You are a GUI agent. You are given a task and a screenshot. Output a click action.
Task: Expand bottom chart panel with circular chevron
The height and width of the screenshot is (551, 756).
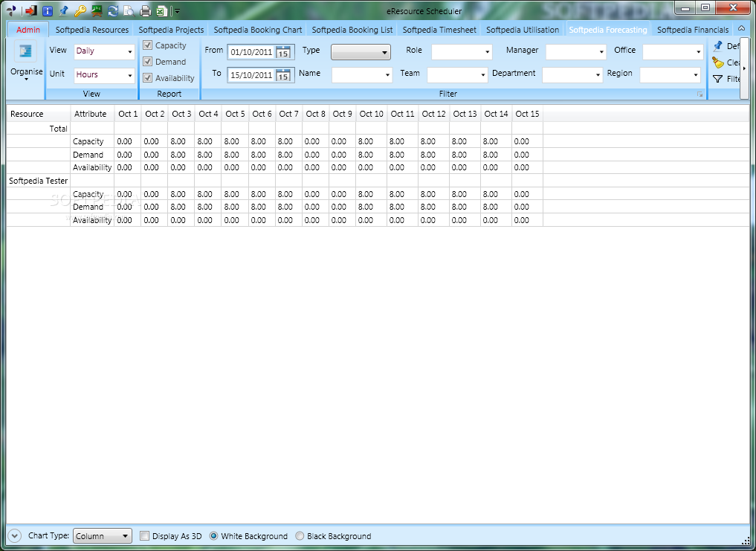[14, 535]
